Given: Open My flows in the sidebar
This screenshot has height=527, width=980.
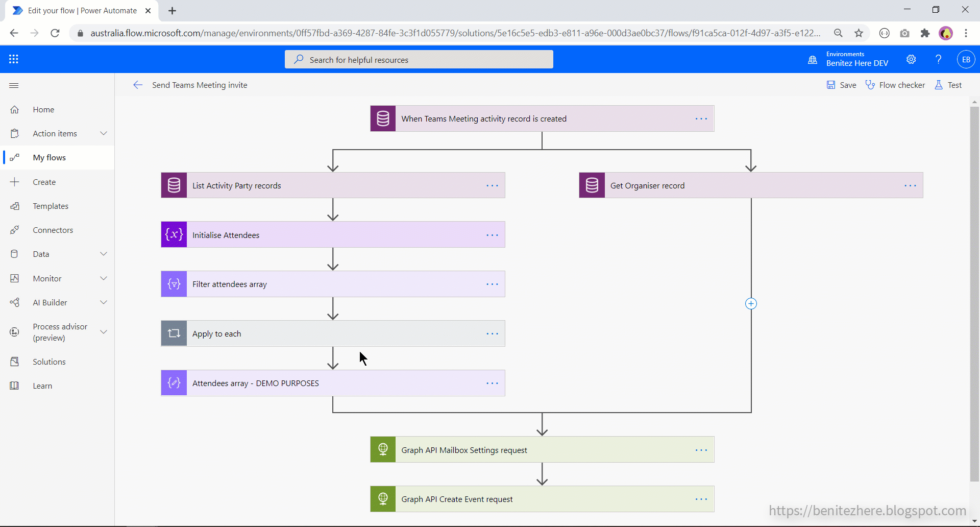Looking at the screenshot, I should (x=57, y=157).
